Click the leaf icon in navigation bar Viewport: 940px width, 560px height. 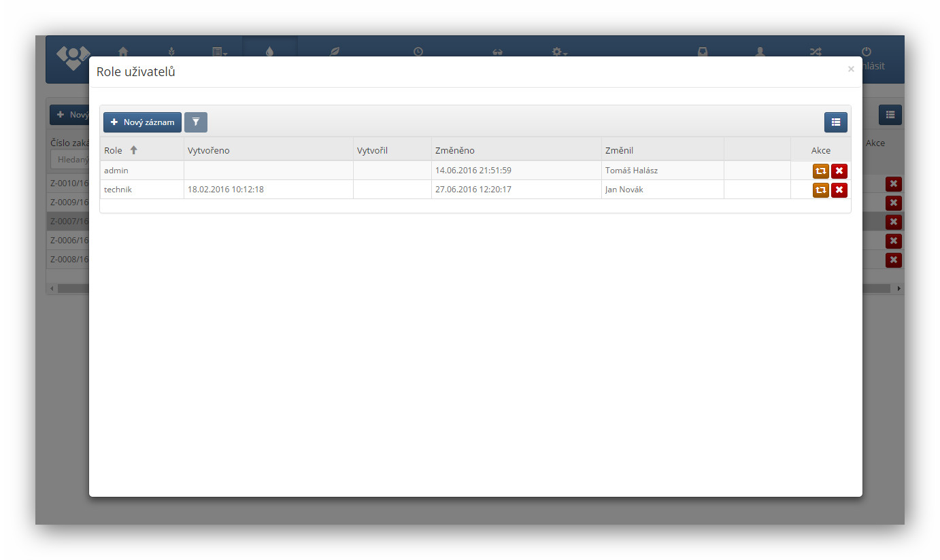point(334,51)
